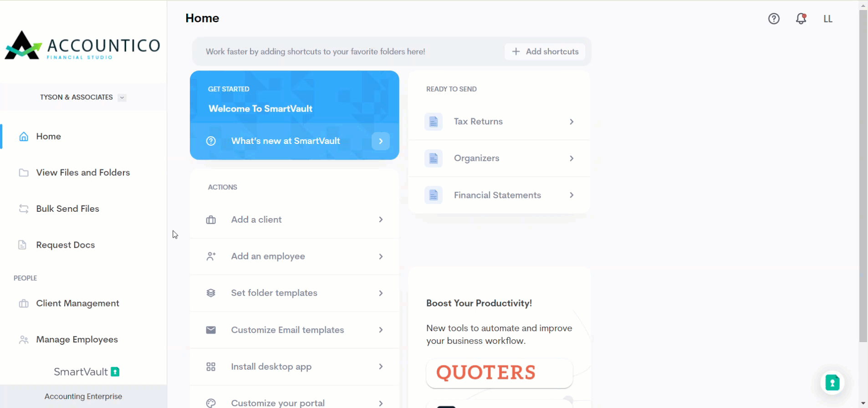This screenshot has width=868, height=408.
Task: Click the briefcase icon beside Add a client
Action: click(211, 220)
